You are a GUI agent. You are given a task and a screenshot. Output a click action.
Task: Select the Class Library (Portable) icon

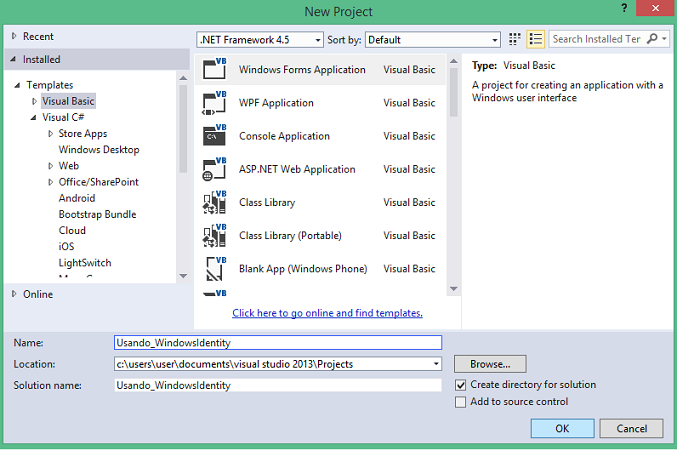[215, 235]
